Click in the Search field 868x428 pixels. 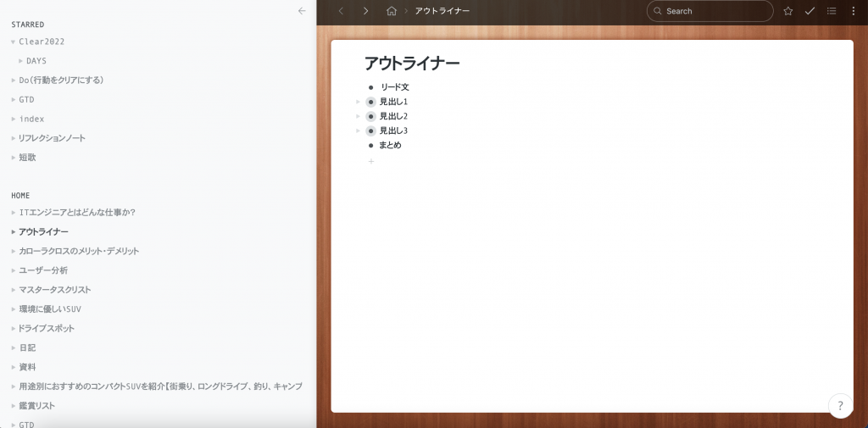tap(709, 11)
